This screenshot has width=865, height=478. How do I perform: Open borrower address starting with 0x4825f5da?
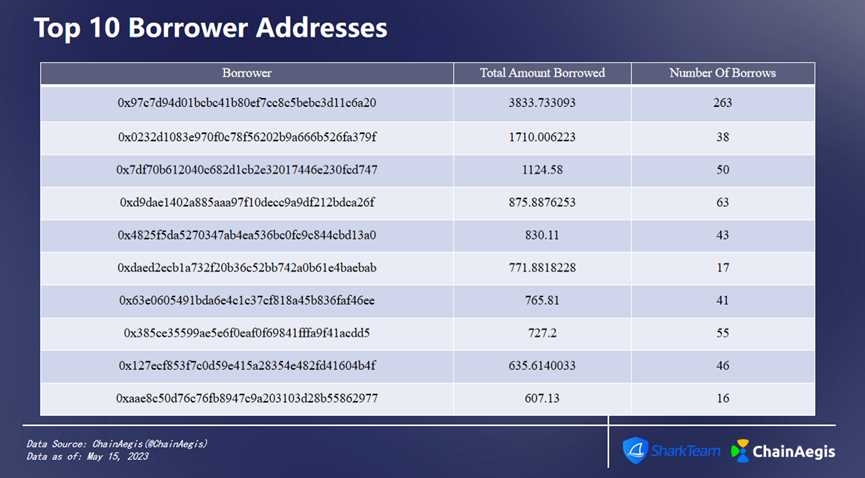(x=246, y=235)
